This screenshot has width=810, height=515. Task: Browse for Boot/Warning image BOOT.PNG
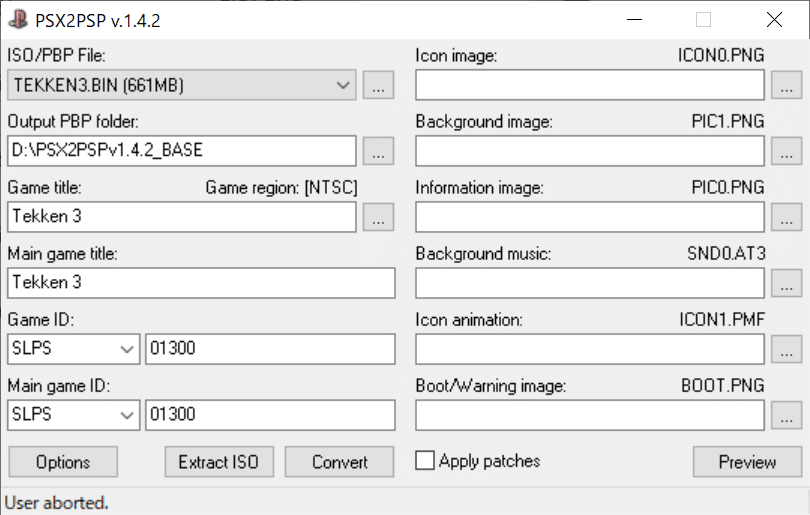click(786, 415)
